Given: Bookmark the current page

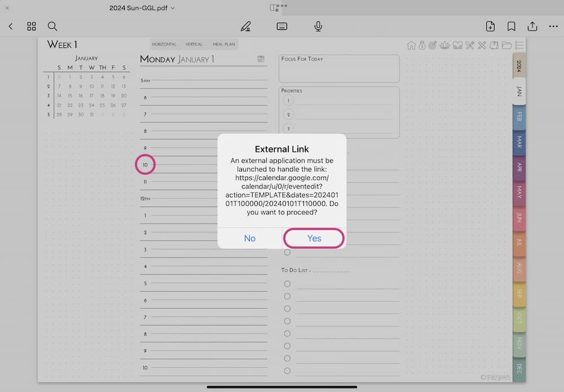Looking at the screenshot, I should click(511, 27).
